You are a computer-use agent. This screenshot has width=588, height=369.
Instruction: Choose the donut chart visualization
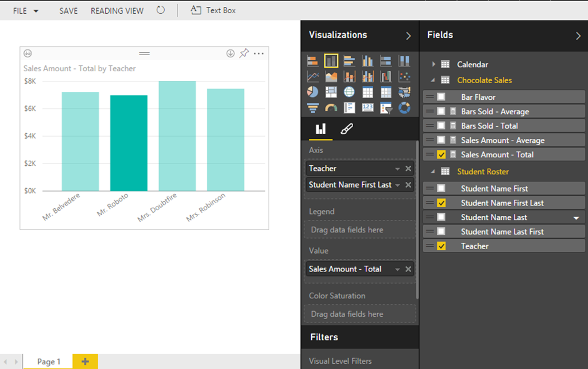coord(404,107)
